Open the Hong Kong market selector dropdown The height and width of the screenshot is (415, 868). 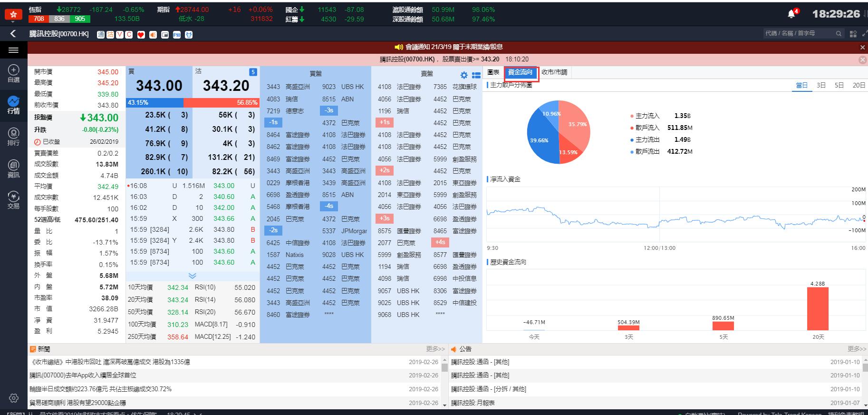click(13, 15)
